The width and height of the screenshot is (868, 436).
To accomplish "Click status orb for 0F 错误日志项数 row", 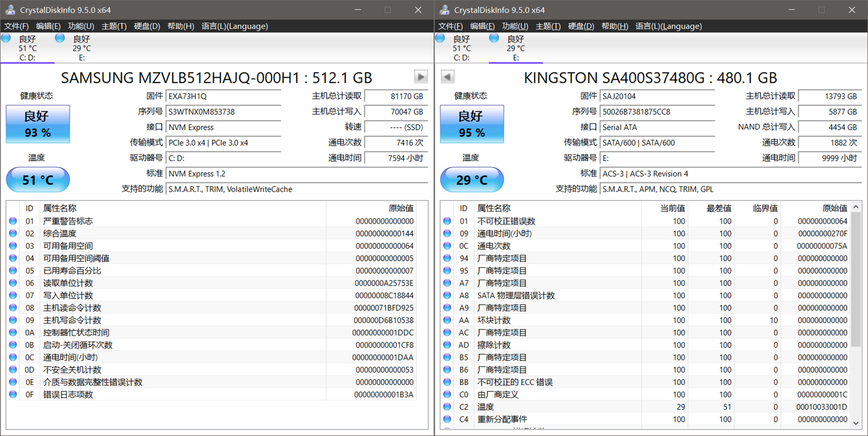I will [13, 394].
